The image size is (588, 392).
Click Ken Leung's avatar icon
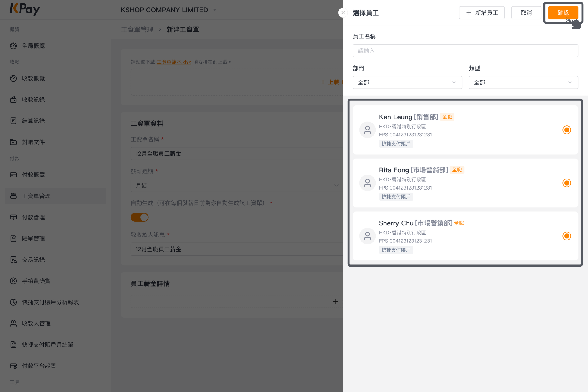point(367,130)
